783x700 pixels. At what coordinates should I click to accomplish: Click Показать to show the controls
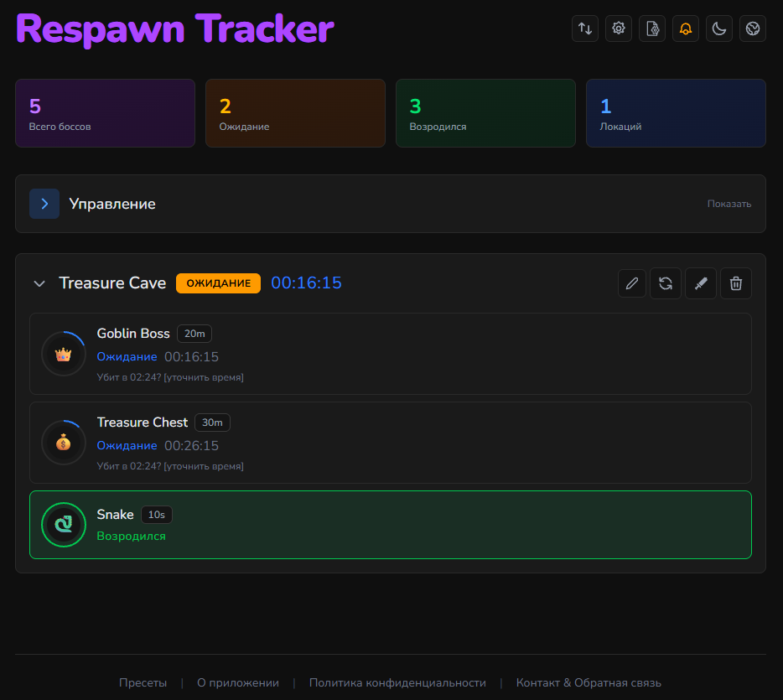[729, 204]
